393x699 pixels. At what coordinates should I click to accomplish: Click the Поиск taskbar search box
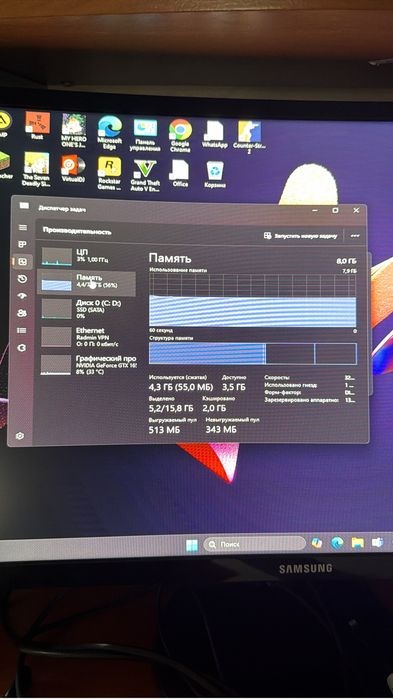pyautogui.click(x=255, y=544)
